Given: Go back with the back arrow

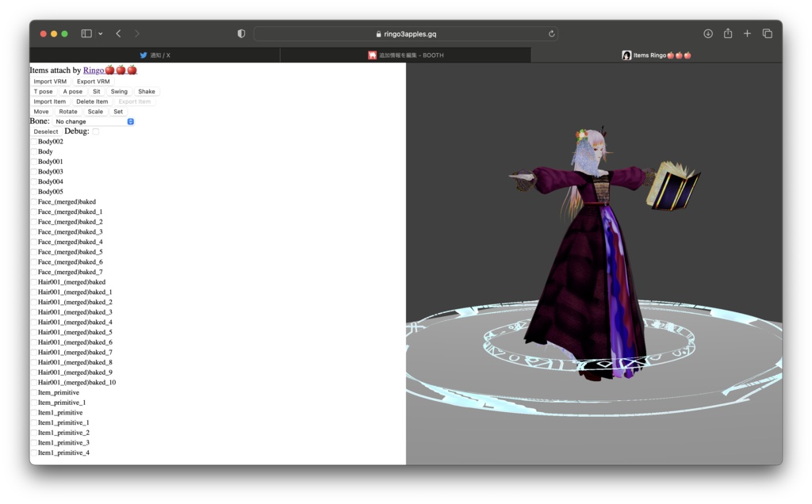Looking at the screenshot, I should [119, 33].
